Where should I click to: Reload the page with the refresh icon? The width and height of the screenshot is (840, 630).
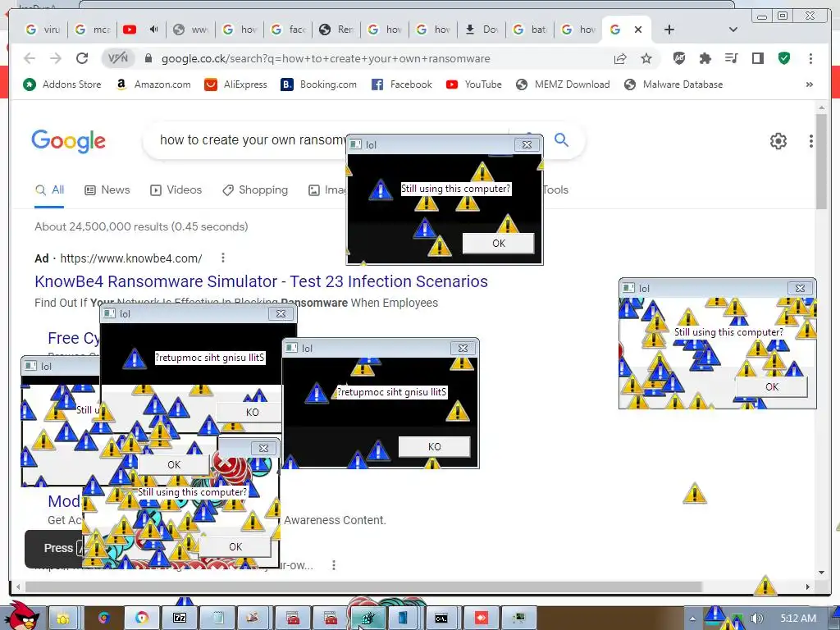[x=82, y=58]
